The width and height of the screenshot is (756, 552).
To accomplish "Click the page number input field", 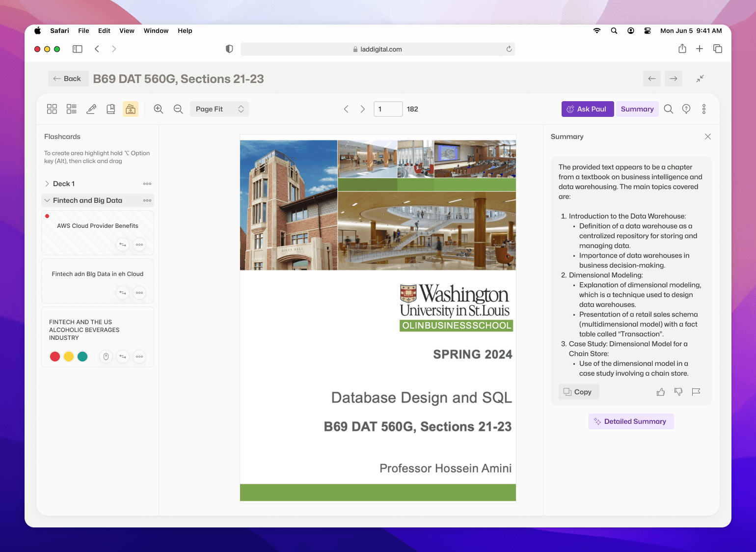I will pos(388,109).
